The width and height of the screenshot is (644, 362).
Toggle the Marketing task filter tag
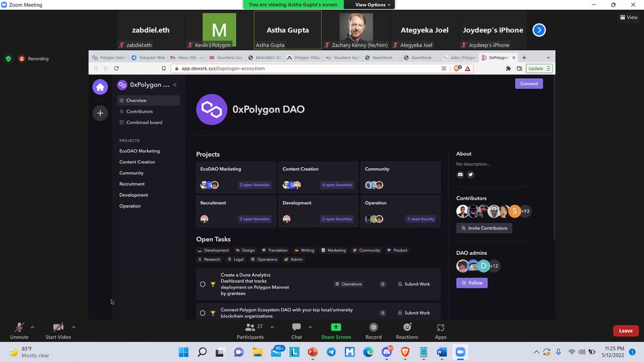point(334,250)
